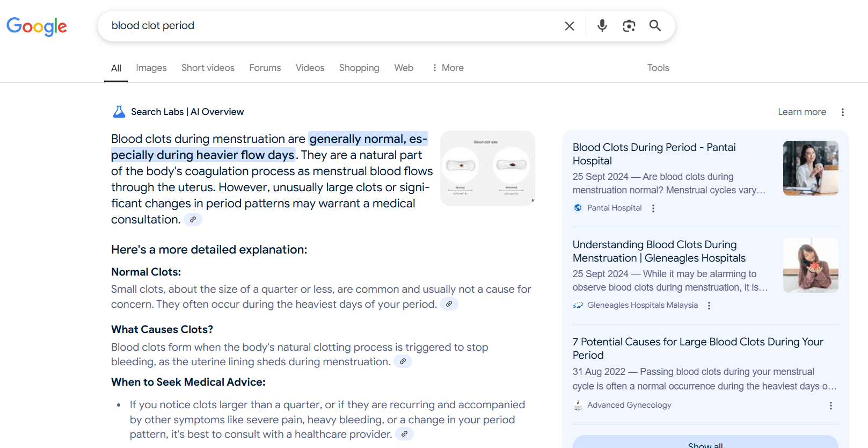This screenshot has width=868, height=448.
Task: Open source link icon after 'during menstruation.'
Action: (x=403, y=362)
